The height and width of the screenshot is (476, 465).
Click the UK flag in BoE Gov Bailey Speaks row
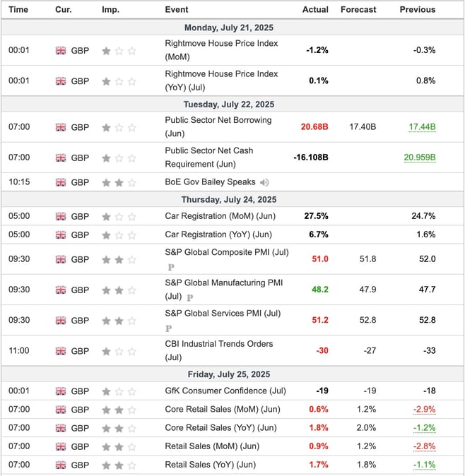[x=61, y=182]
